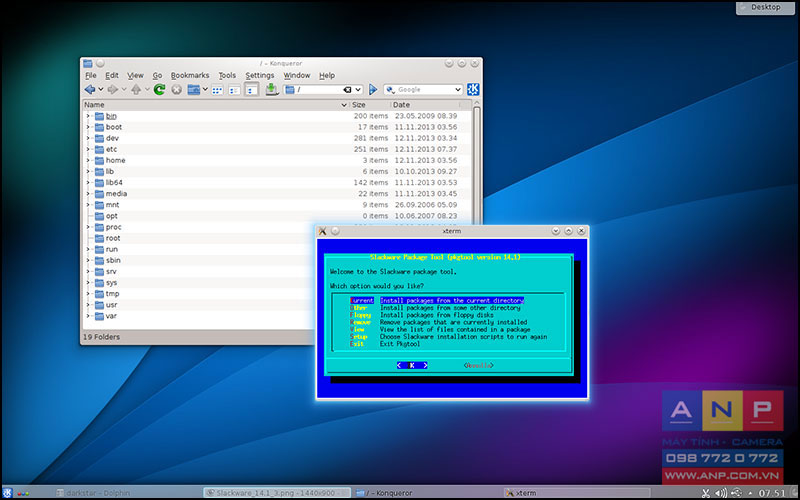This screenshot has width=800, height=500.
Task: Reload the view with the green refresh icon
Action: point(159,90)
